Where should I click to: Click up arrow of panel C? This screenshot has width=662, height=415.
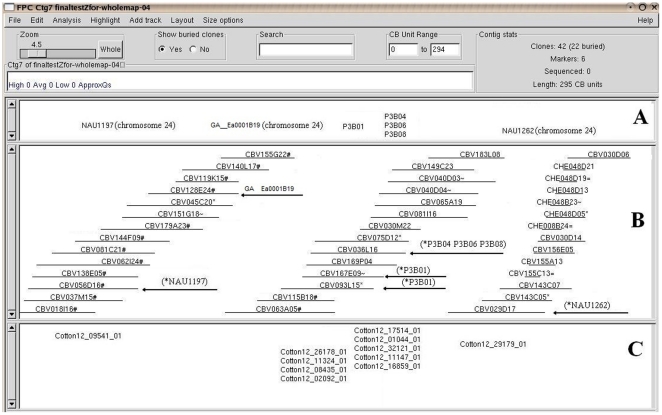tap(11, 327)
